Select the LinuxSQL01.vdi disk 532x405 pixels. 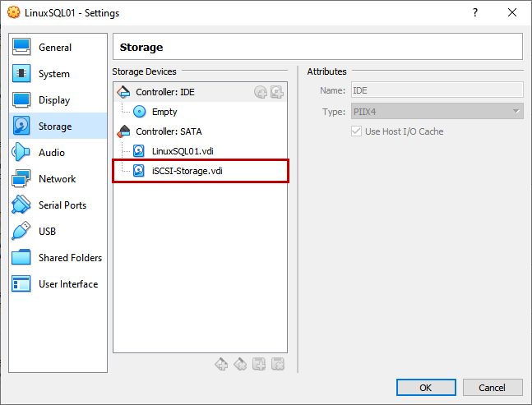183,151
